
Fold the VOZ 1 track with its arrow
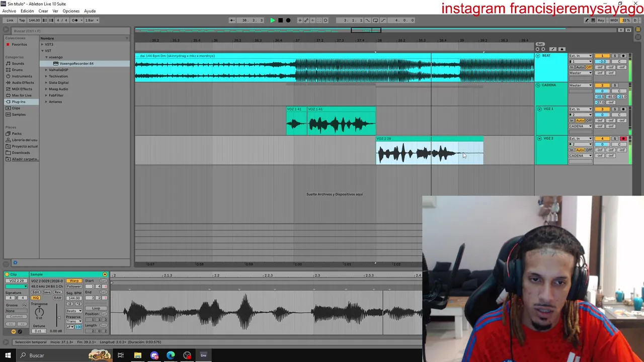[x=539, y=109]
